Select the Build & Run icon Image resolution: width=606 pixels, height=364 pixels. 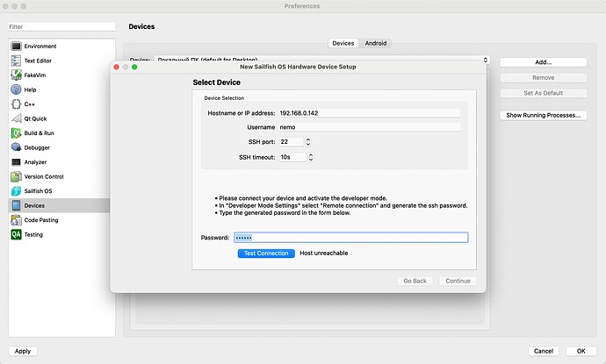pyautogui.click(x=16, y=133)
